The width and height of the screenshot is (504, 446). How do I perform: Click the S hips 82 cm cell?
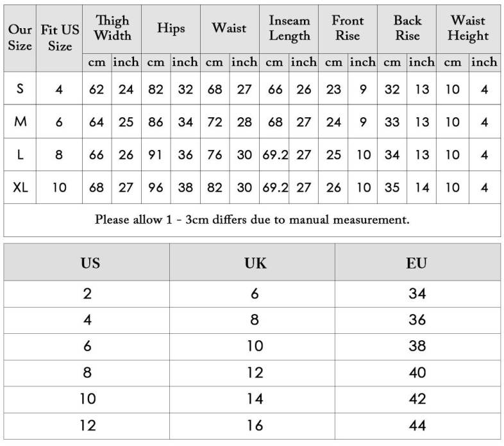coord(156,89)
